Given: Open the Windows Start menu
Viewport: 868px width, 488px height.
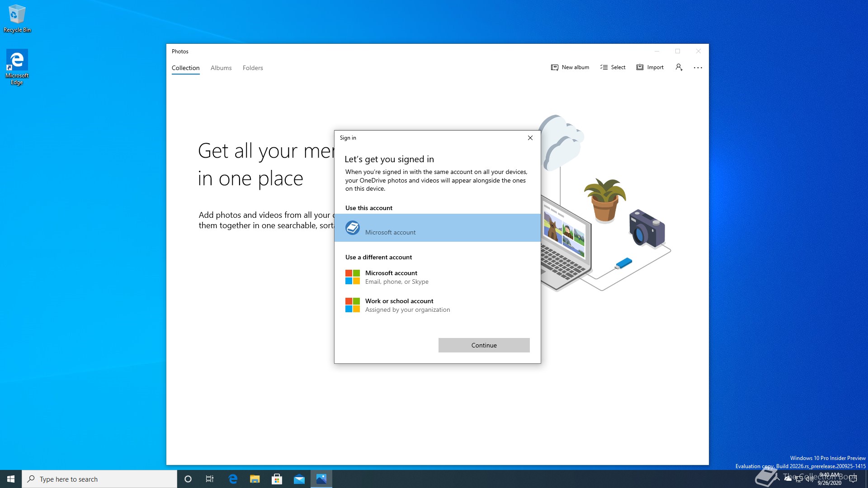Looking at the screenshot, I should pyautogui.click(x=11, y=479).
